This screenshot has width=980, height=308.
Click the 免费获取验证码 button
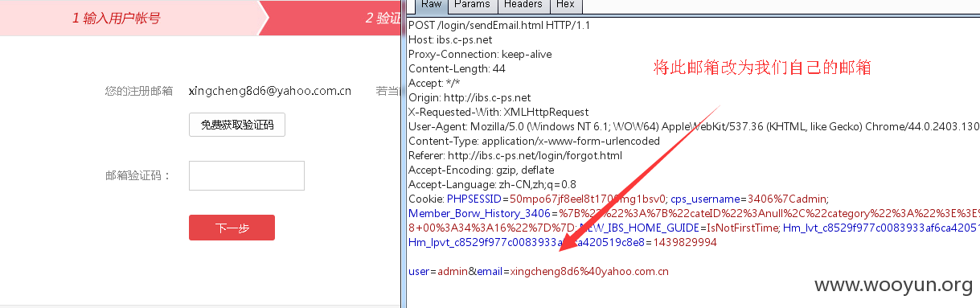[237, 125]
